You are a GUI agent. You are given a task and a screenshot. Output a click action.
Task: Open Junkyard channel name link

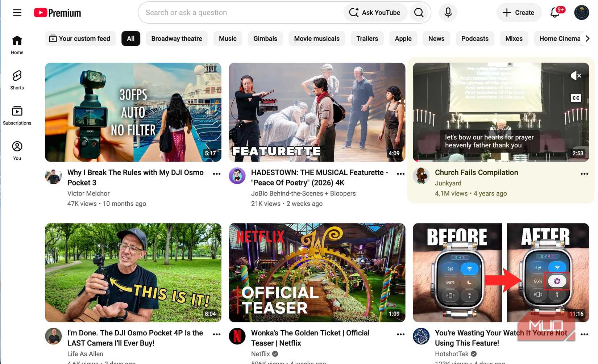click(448, 183)
